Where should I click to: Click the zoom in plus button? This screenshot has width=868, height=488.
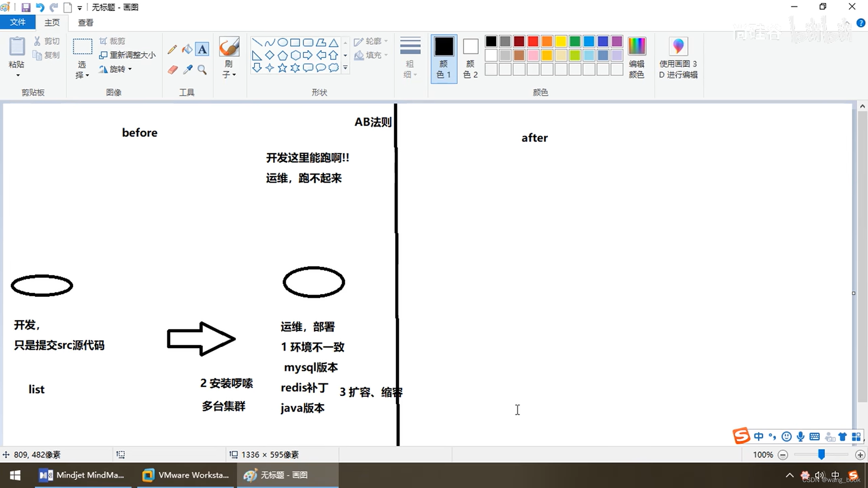pyautogui.click(x=860, y=455)
